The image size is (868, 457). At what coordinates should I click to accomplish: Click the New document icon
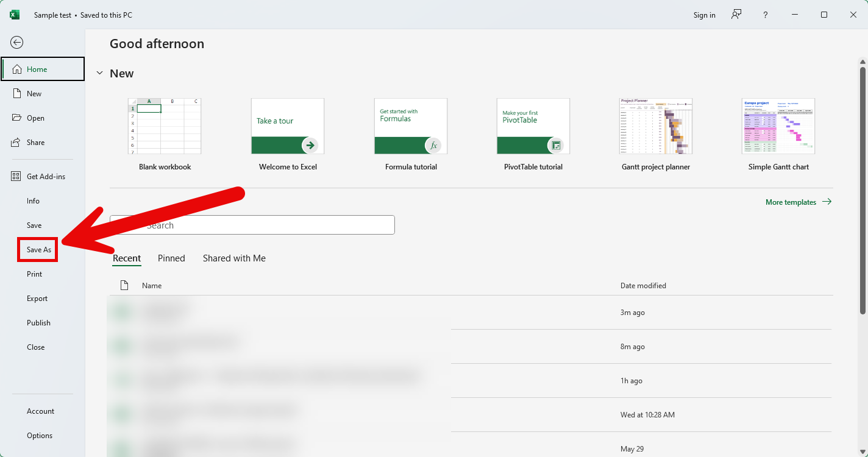click(17, 94)
